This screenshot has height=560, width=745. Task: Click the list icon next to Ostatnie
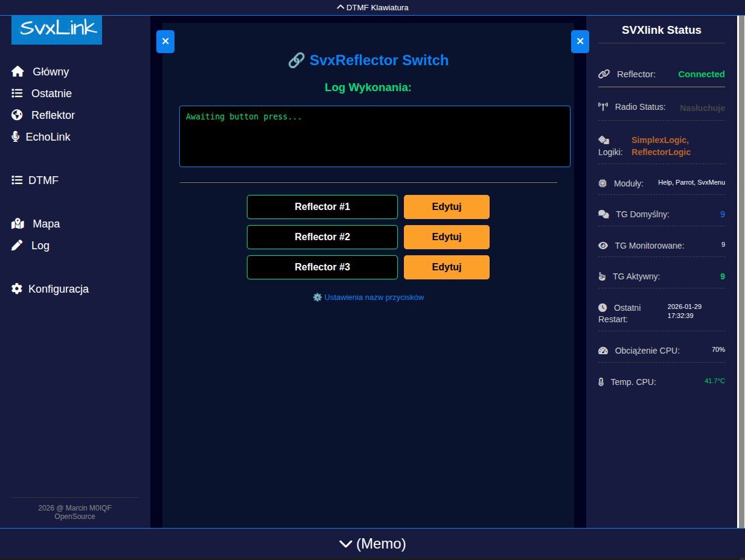[17, 94]
